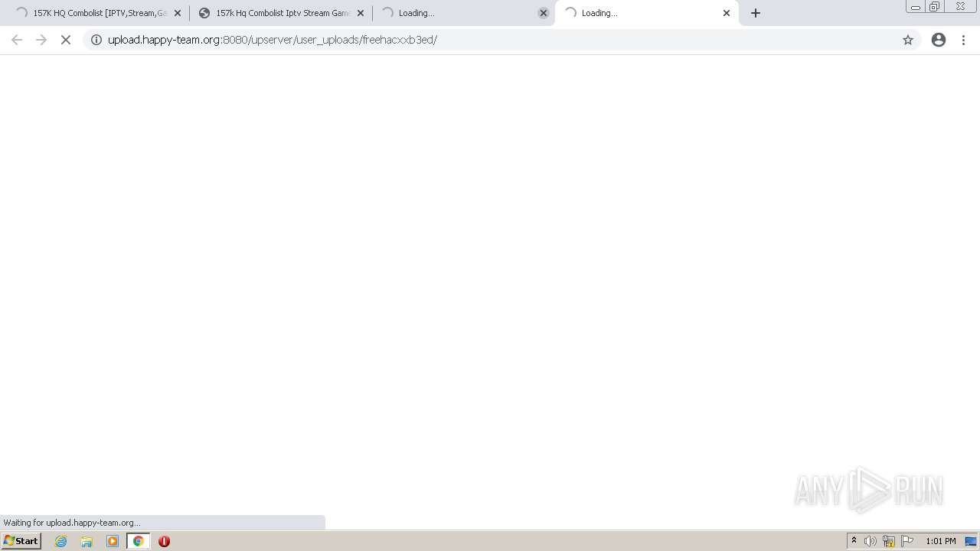Click the 1:01 PM clock

tap(940, 541)
